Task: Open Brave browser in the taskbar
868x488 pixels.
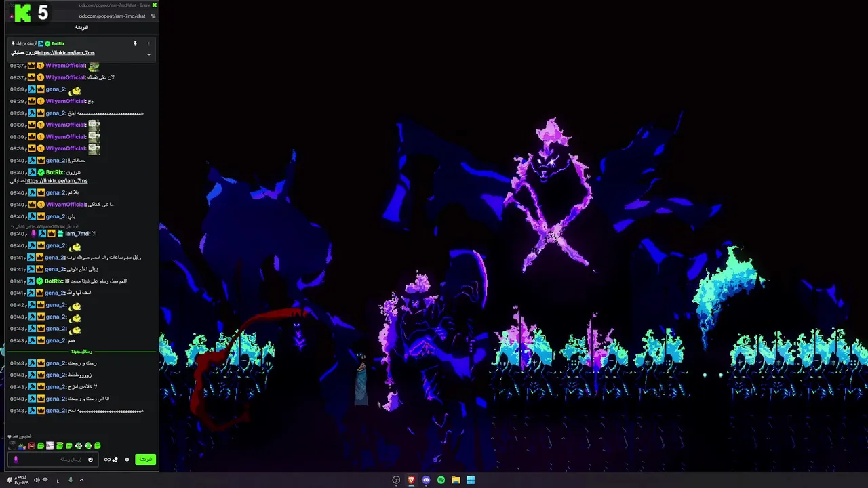Action: pos(411,480)
